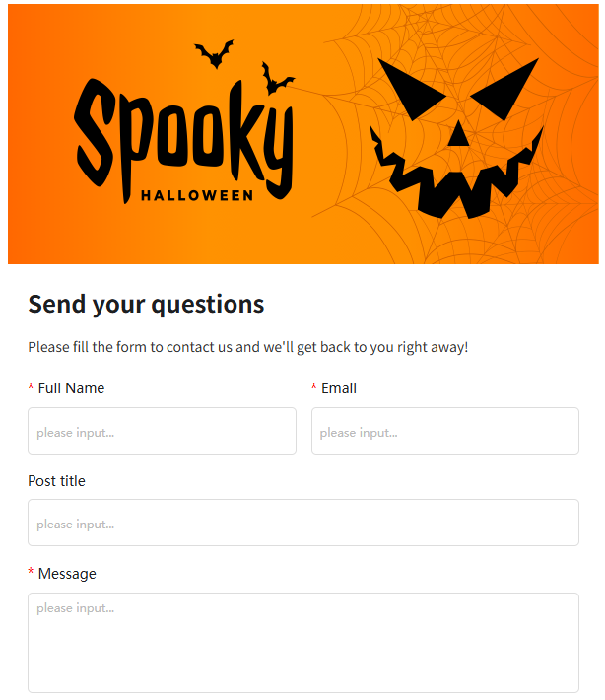Click the "Send your questions" heading
Image resolution: width=605 pixels, height=700 pixels.
coord(146,304)
